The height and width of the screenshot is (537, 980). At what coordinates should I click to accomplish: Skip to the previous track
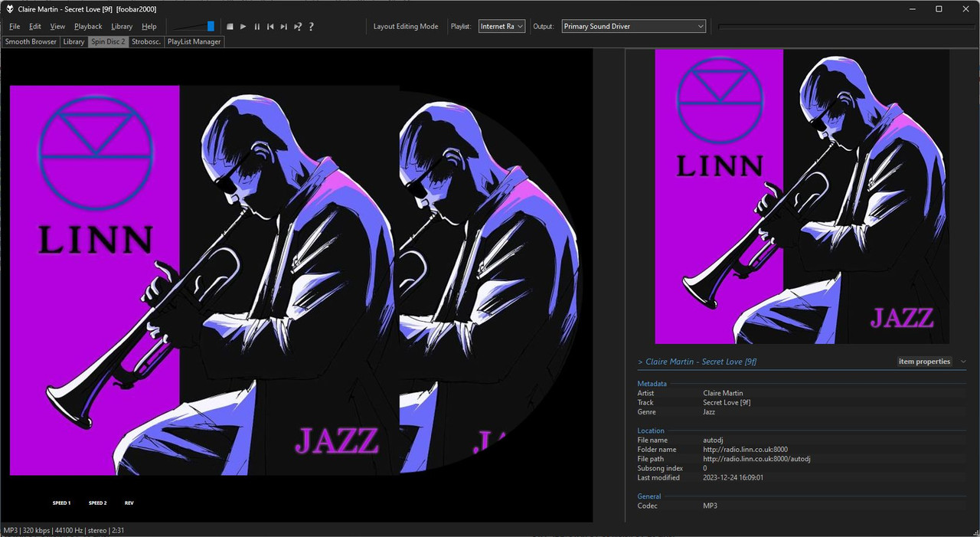270,26
